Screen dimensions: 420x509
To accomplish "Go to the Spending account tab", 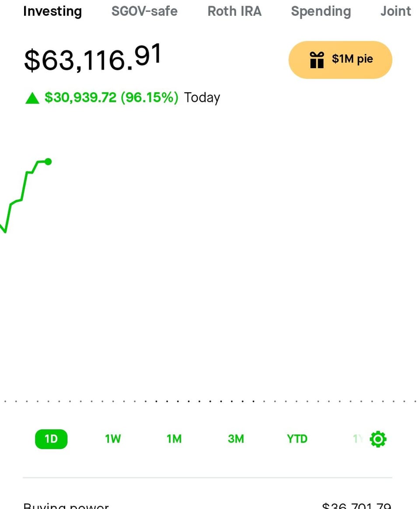I will [321, 11].
